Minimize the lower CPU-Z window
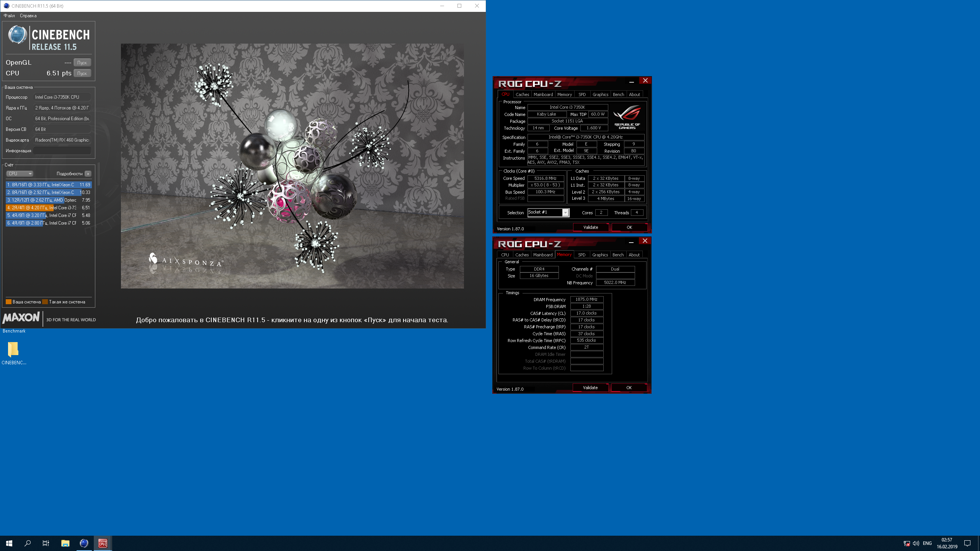 pyautogui.click(x=631, y=241)
